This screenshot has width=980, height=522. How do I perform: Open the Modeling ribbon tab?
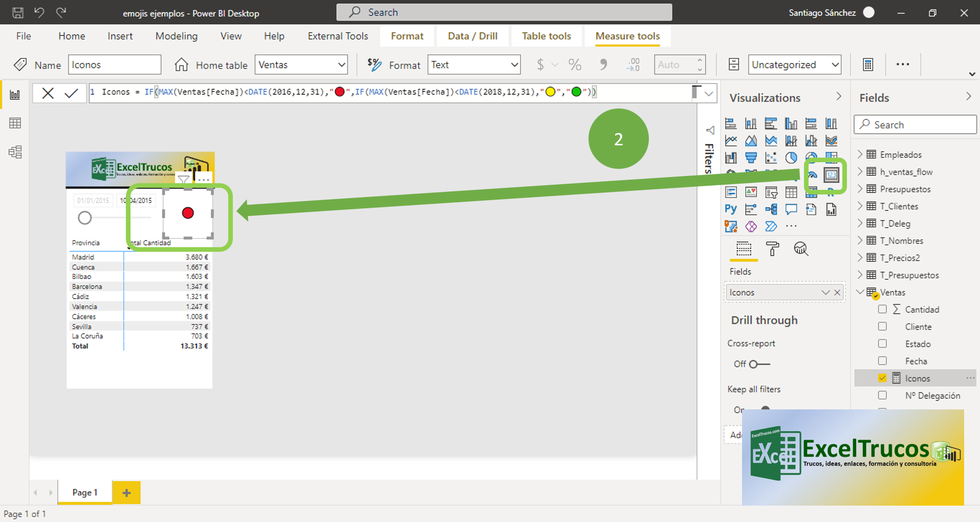point(176,36)
